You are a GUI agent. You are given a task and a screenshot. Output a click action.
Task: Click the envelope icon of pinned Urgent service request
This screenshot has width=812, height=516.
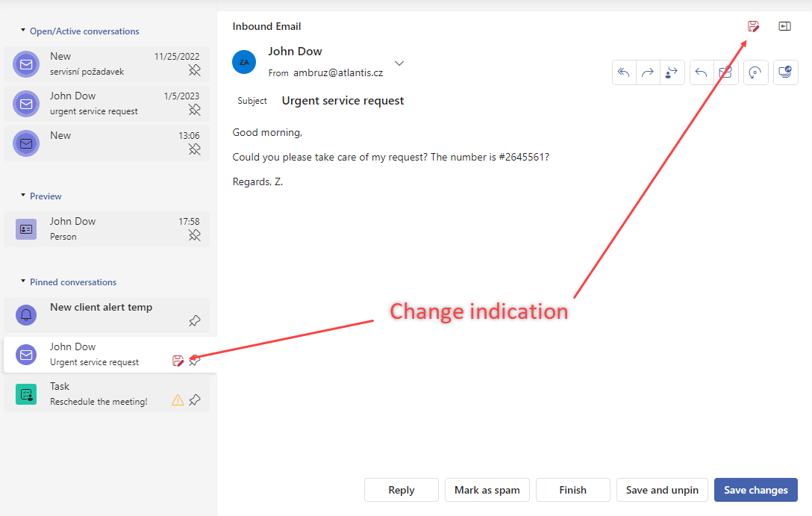tap(26, 355)
